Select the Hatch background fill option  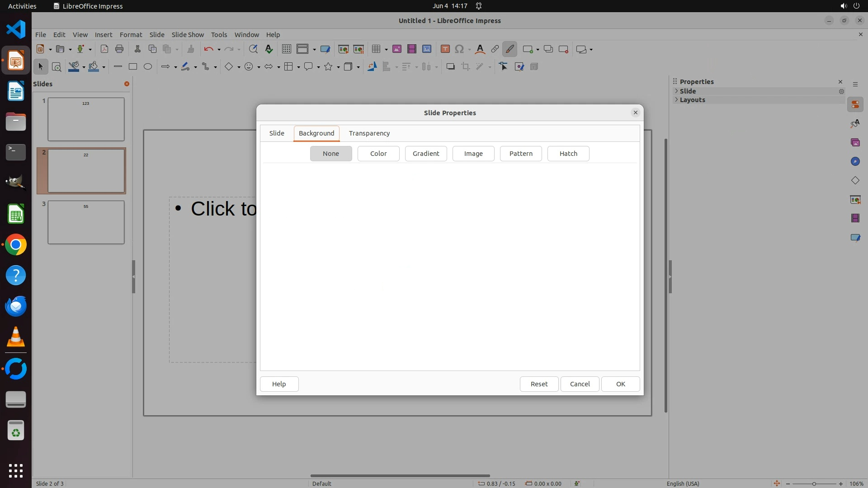(x=568, y=154)
